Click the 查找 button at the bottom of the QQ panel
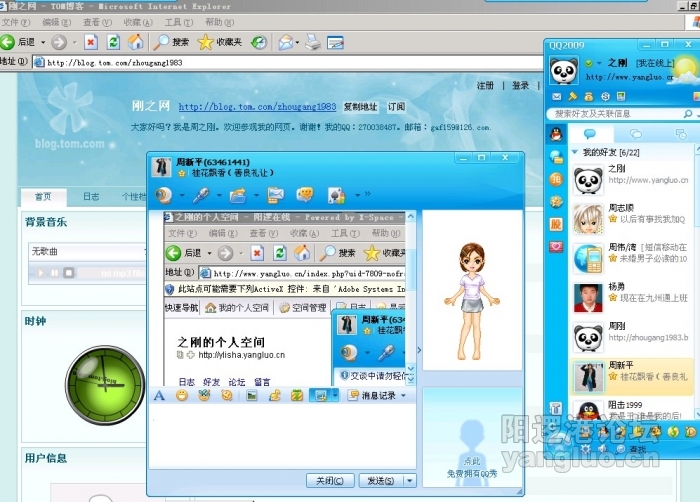This screenshot has height=502, width=700. coord(632,449)
